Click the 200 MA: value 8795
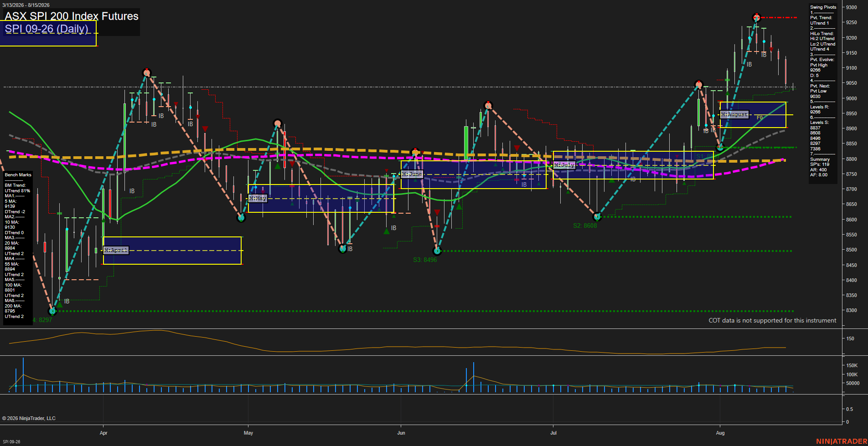 (10, 311)
